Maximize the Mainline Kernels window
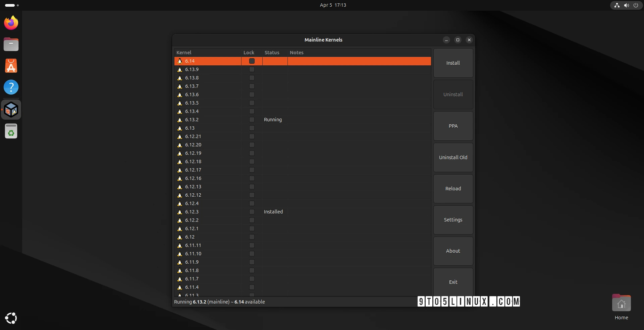This screenshot has height=330, width=644. tap(458, 40)
